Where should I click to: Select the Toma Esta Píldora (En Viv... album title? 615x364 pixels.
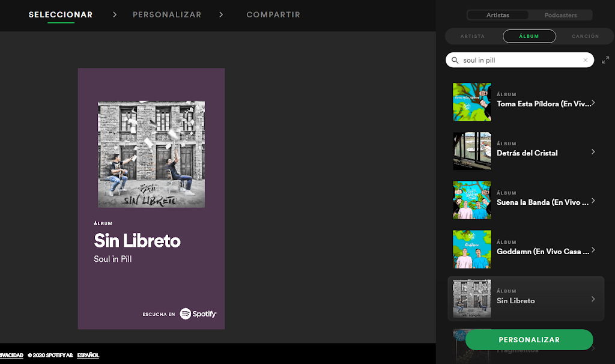tap(544, 104)
